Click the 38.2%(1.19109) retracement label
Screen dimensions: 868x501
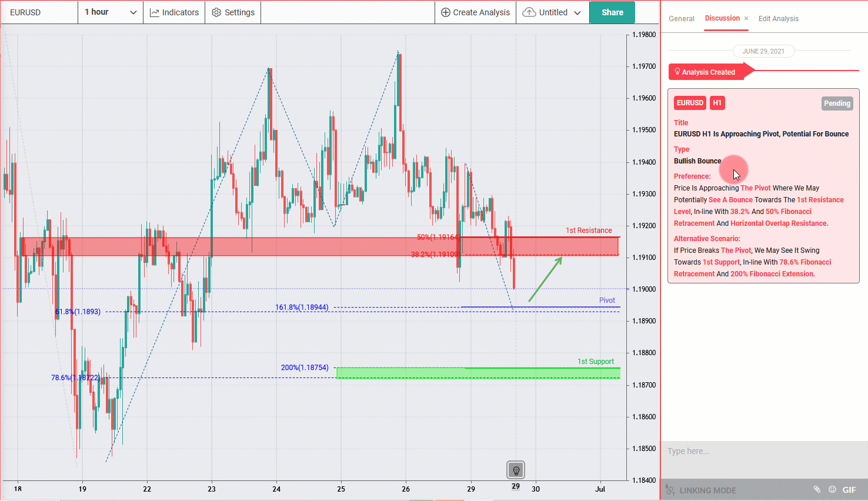[x=435, y=255]
